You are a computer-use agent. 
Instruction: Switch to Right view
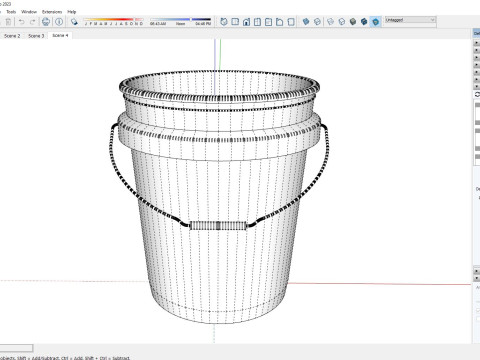[257, 22]
